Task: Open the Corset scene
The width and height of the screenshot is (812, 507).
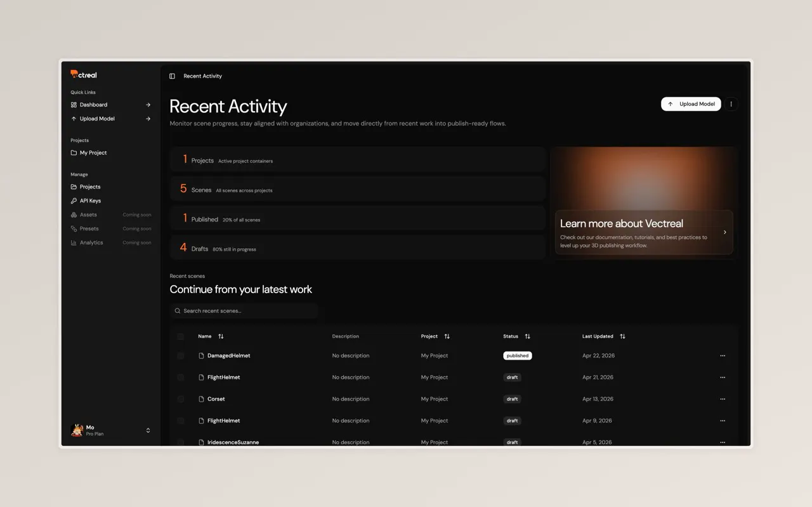Action: point(216,399)
